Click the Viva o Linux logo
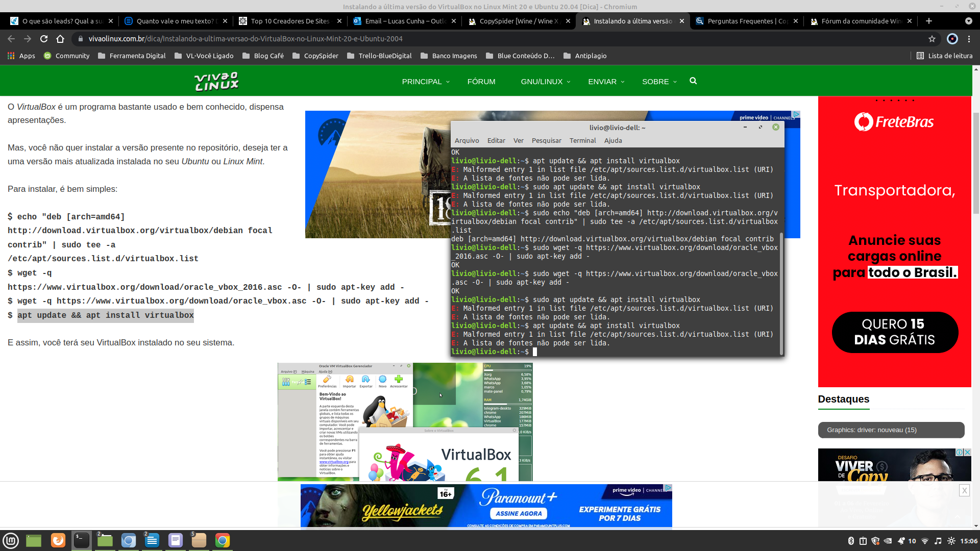 pos(216,81)
